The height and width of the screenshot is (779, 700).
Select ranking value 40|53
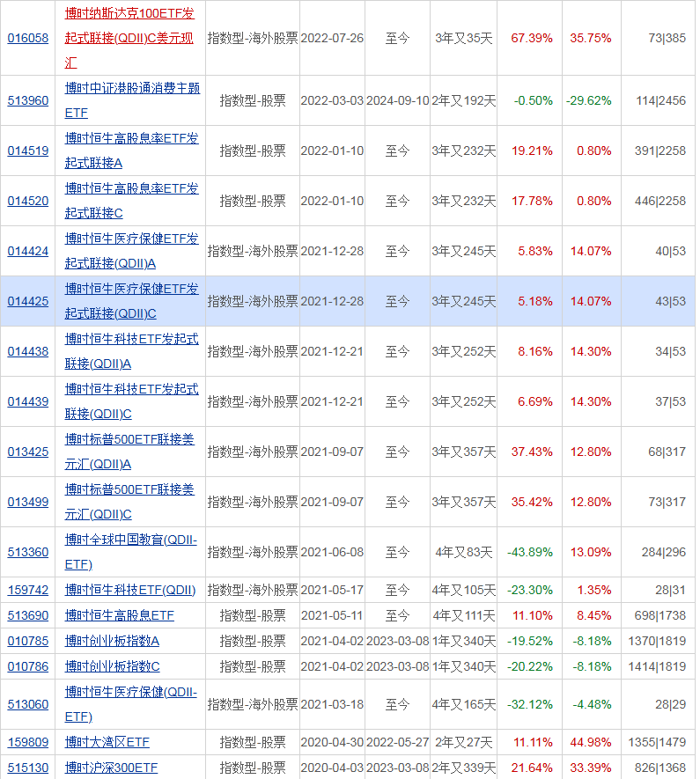tap(671, 252)
